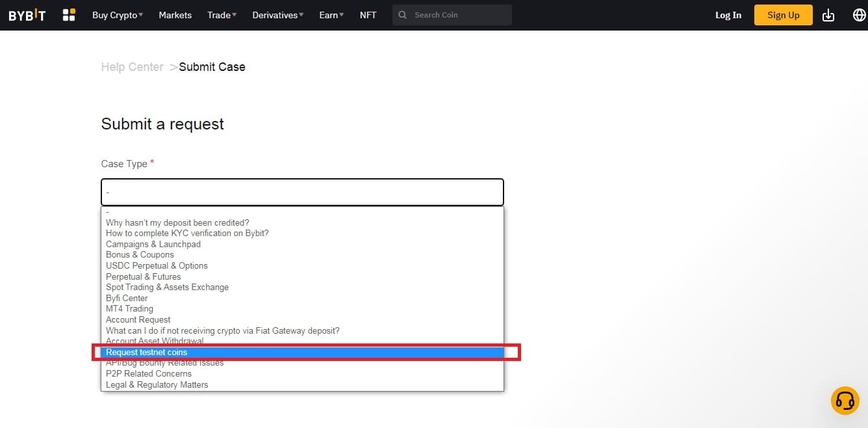Select the blank dash option
Screen dimensions: 868x428
303,212
